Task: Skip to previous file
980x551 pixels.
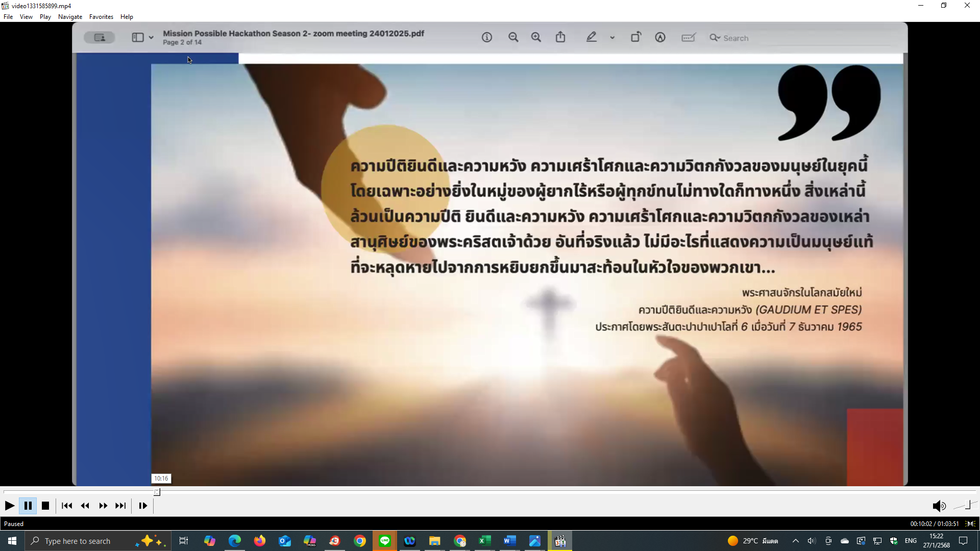Action: [66, 506]
